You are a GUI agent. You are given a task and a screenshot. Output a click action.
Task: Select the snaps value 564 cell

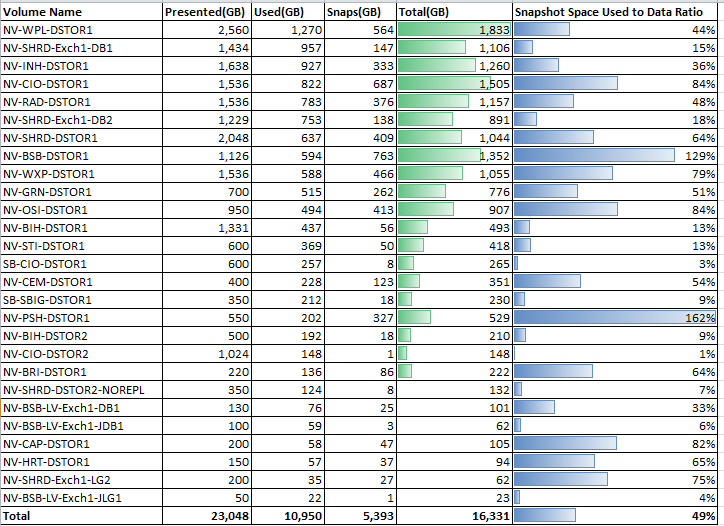click(x=361, y=30)
